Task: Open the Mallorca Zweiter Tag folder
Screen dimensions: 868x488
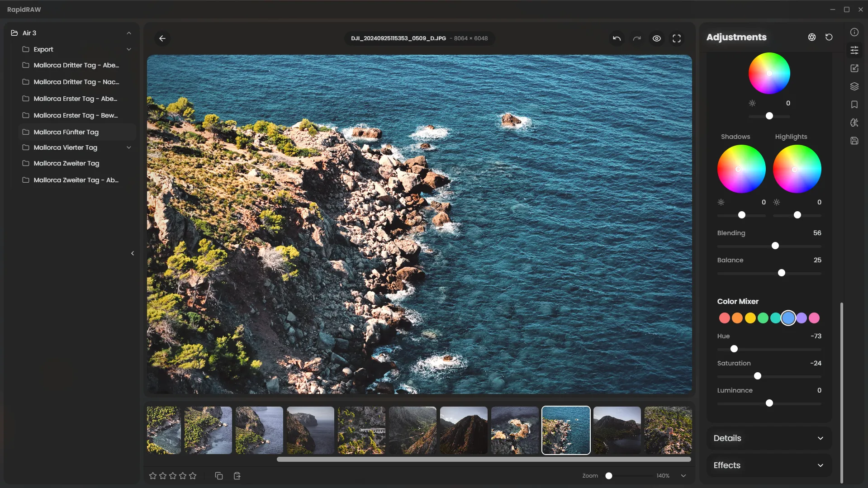Action: click(66, 163)
